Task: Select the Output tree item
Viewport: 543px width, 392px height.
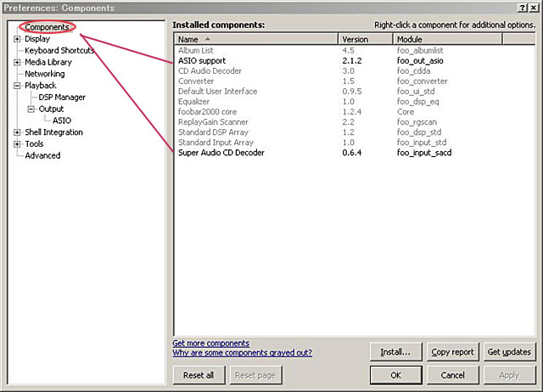Action: pos(51,109)
